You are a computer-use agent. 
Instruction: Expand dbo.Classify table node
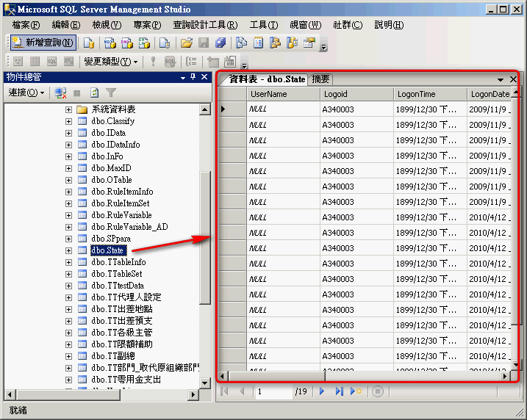[x=68, y=121]
